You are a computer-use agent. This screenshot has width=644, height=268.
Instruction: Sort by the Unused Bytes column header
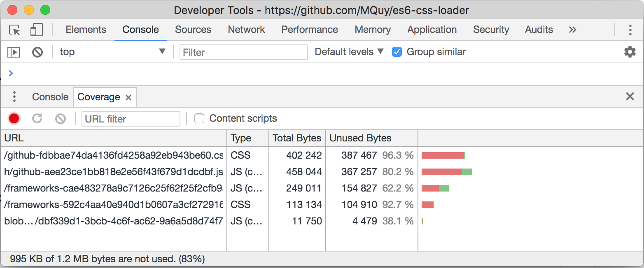360,139
